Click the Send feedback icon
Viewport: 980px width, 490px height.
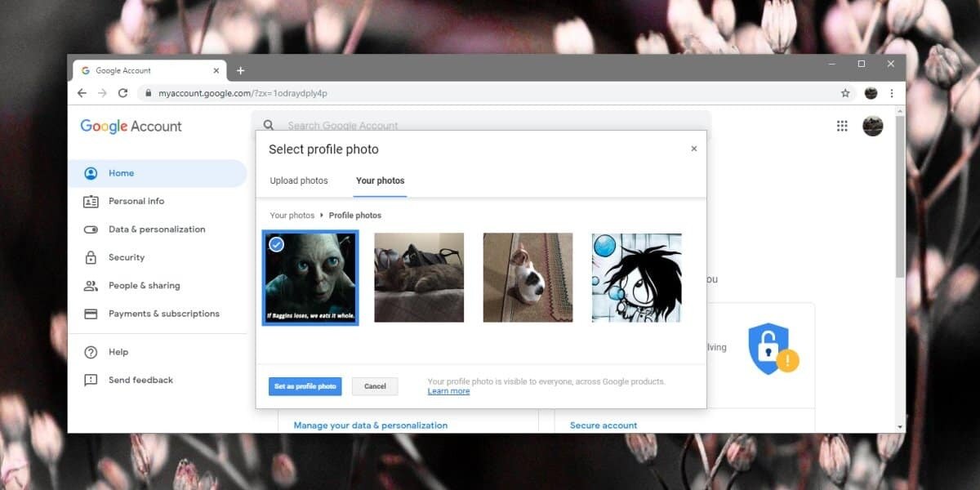click(91, 380)
